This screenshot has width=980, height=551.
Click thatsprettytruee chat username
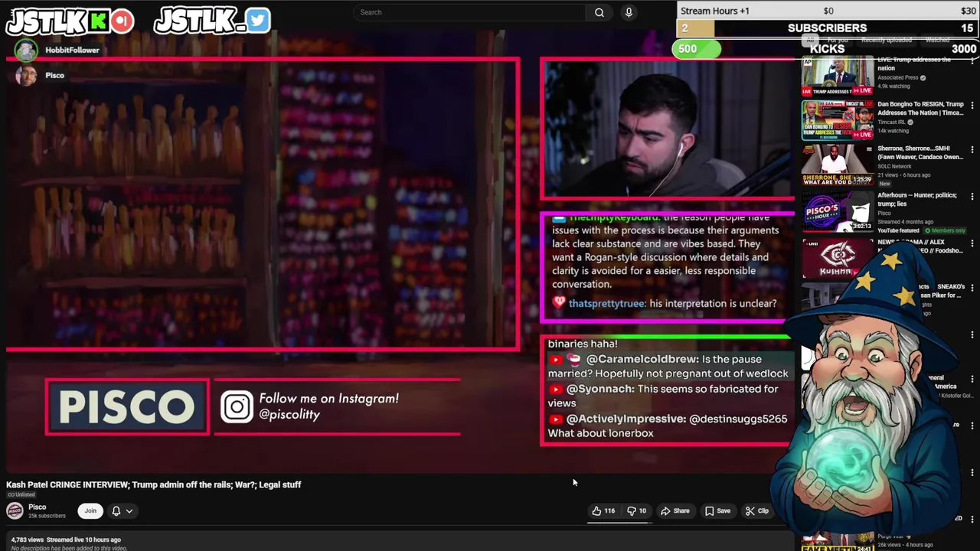coord(606,304)
